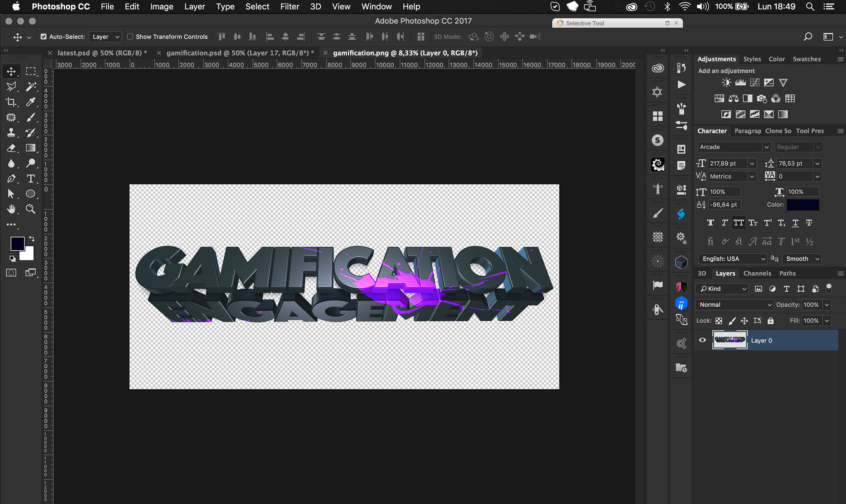Select the Crop tool
This screenshot has height=504, width=846.
pos(11,102)
